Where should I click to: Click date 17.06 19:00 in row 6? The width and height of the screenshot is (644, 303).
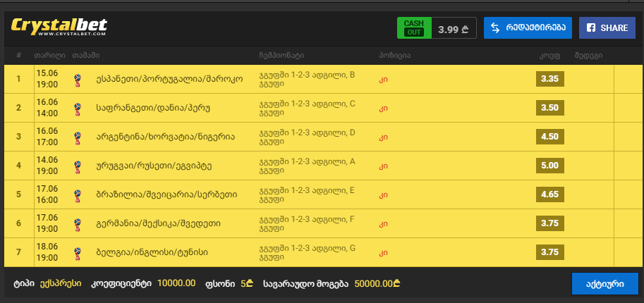pyautogui.click(x=47, y=223)
